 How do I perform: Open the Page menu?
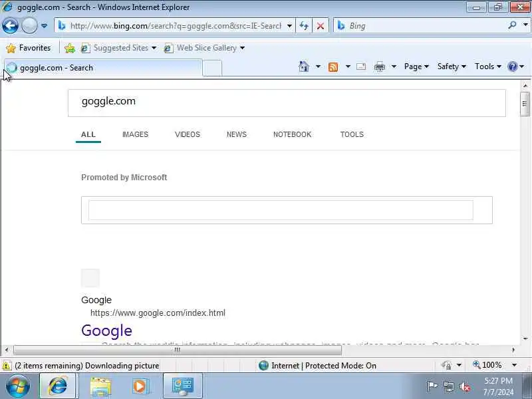click(416, 66)
